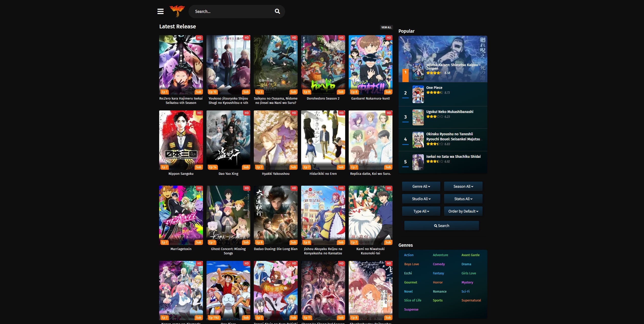The width and height of the screenshot is (644, 324).
Task: Select the Boys Love genre
Action: coord(411,264)
